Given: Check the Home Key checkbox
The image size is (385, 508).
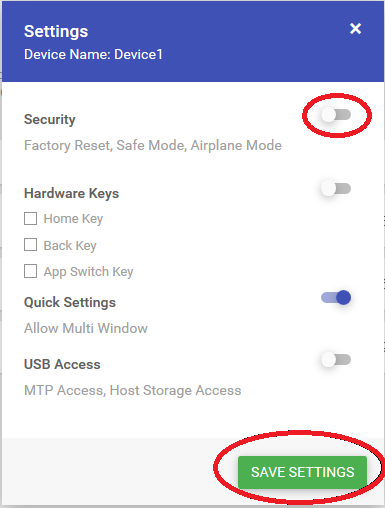Looking at the screenshot, I should [x=30, y=219].
